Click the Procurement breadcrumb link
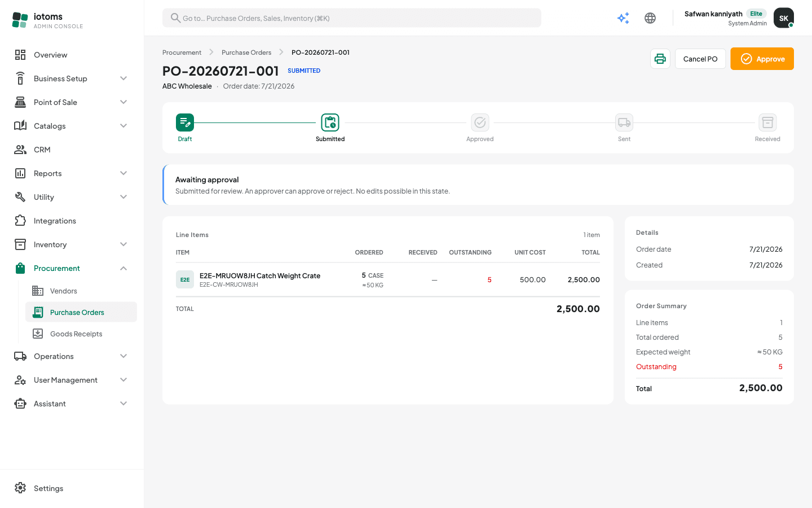Screen dimensions: 812x508 pos(182,52)
